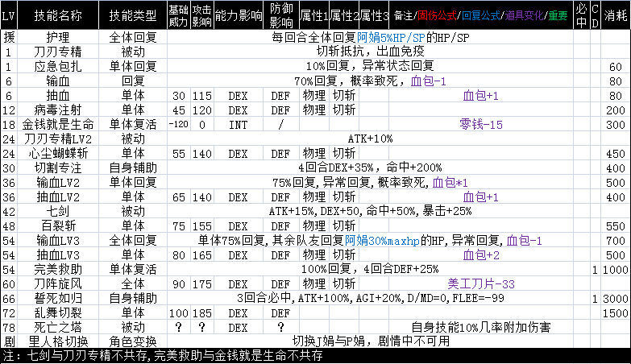Select the skill name 刀刃专精 at level 1
631x364 pixels.
point(58,52)
